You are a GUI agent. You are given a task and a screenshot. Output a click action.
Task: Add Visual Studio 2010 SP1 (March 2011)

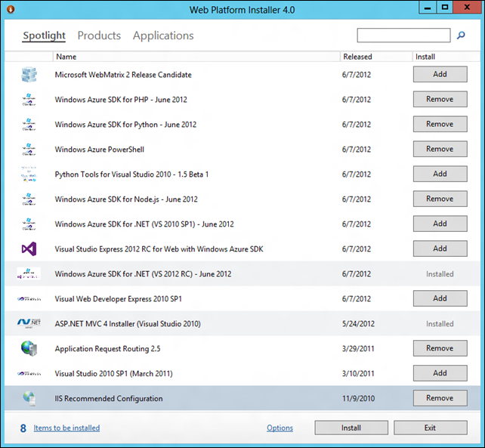pos(440,373)
